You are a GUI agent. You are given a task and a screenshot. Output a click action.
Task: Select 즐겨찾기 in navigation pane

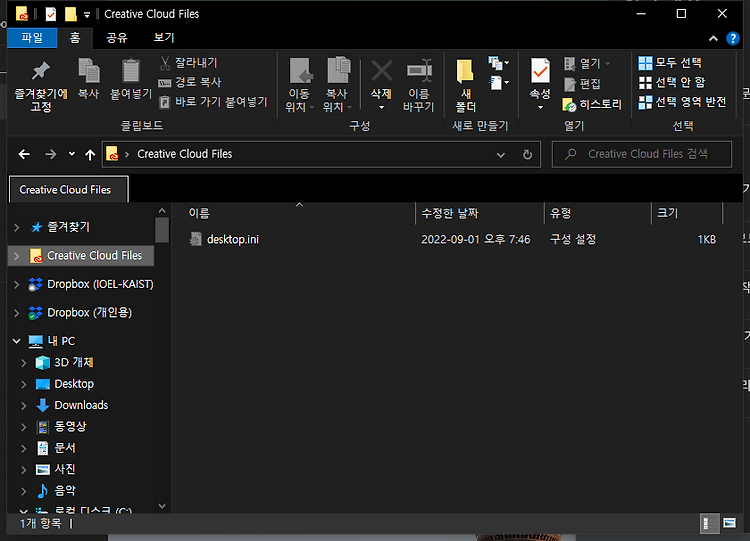(68, 227)
